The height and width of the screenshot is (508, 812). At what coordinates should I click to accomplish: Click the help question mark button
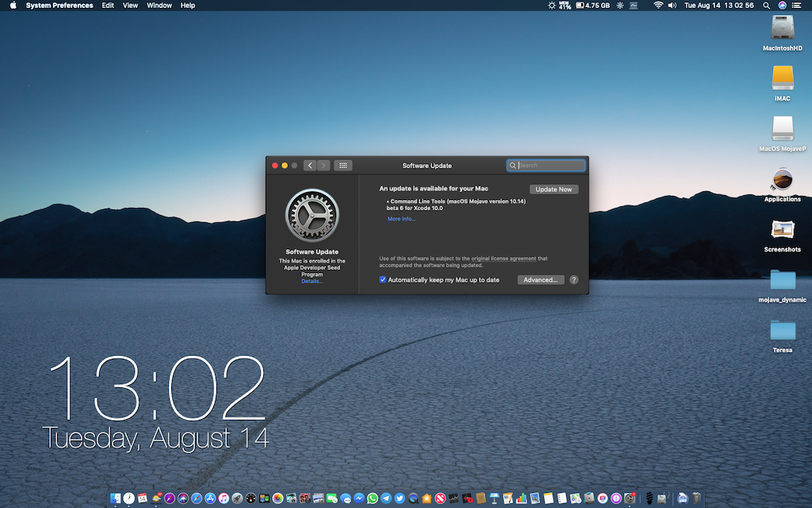[x=574, y=280]
